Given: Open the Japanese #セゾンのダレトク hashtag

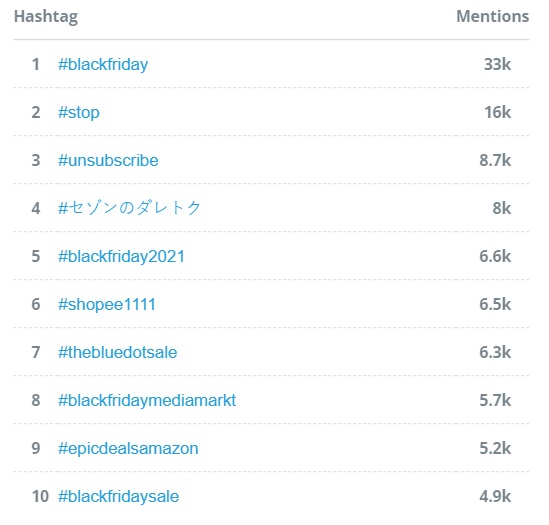Looking at the screenshot, I should [129, 208].
